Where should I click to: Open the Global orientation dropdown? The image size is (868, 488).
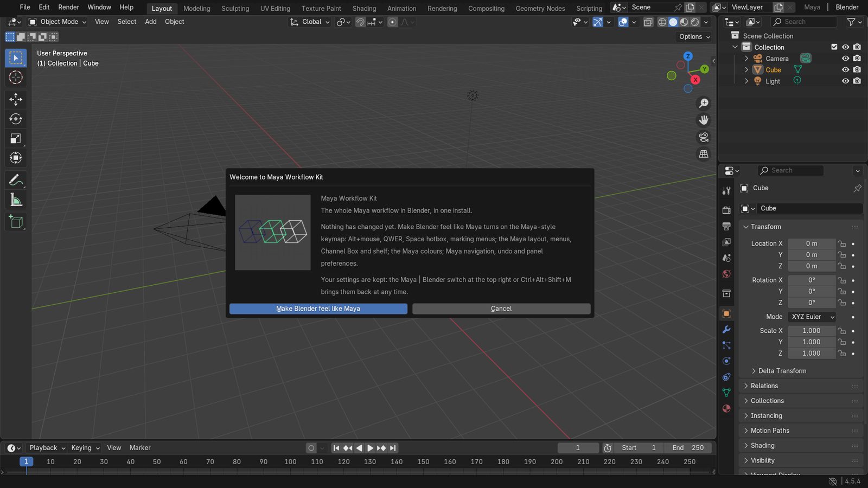coord(310,22)
